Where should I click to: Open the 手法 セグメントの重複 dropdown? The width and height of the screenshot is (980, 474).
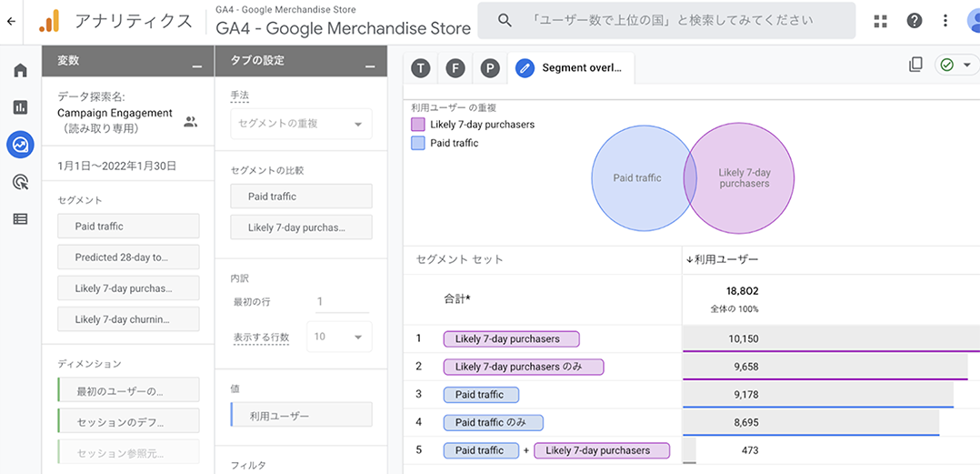301,124
